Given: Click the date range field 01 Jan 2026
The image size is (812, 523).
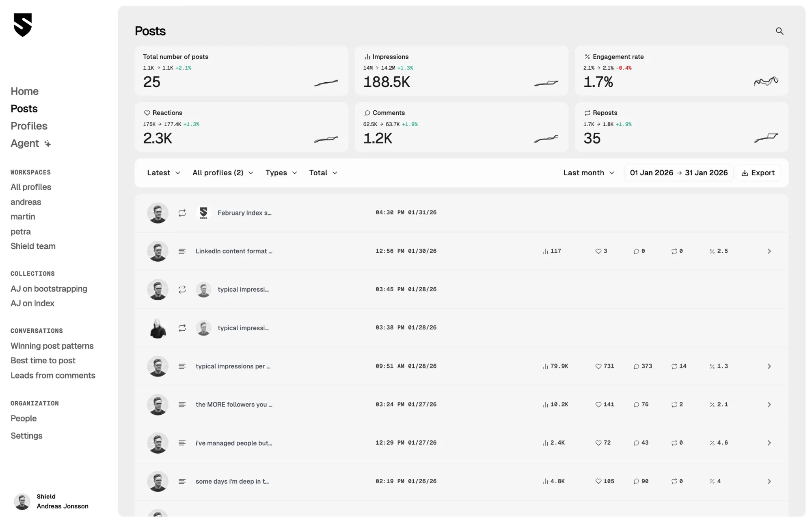Looking at the screenshot, I should click(651, 172).
